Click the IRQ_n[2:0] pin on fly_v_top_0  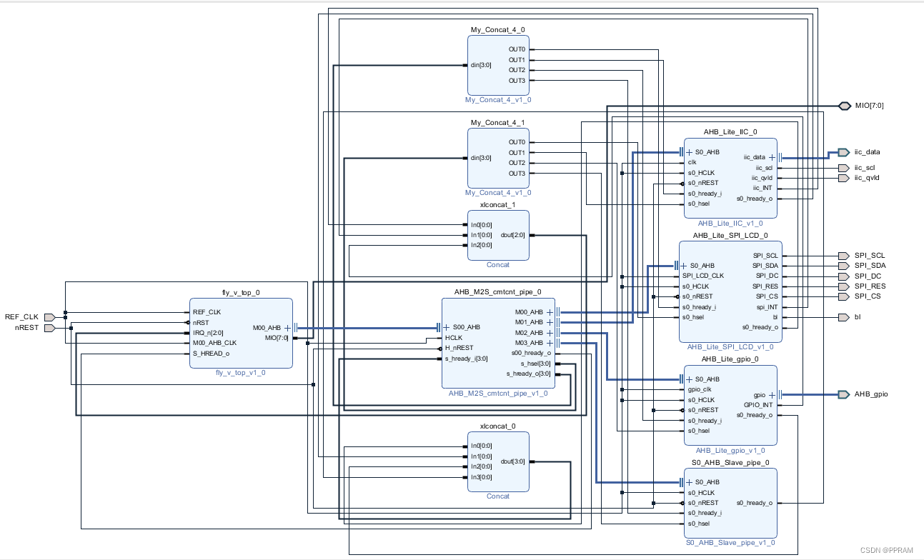(209, 333)
